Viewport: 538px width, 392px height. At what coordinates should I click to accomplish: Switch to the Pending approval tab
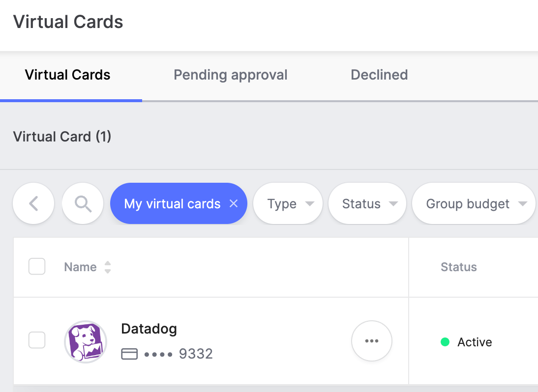[230, 75]
